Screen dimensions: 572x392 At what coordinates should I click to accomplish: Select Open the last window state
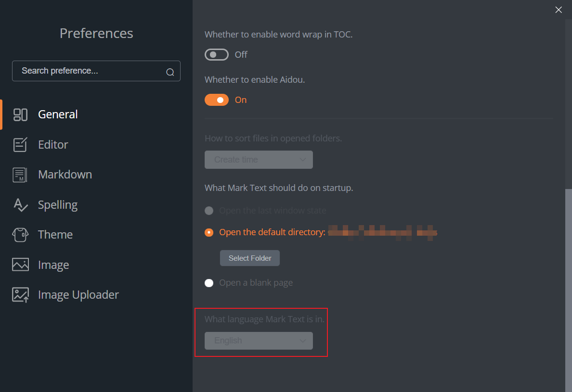point(209,211)
